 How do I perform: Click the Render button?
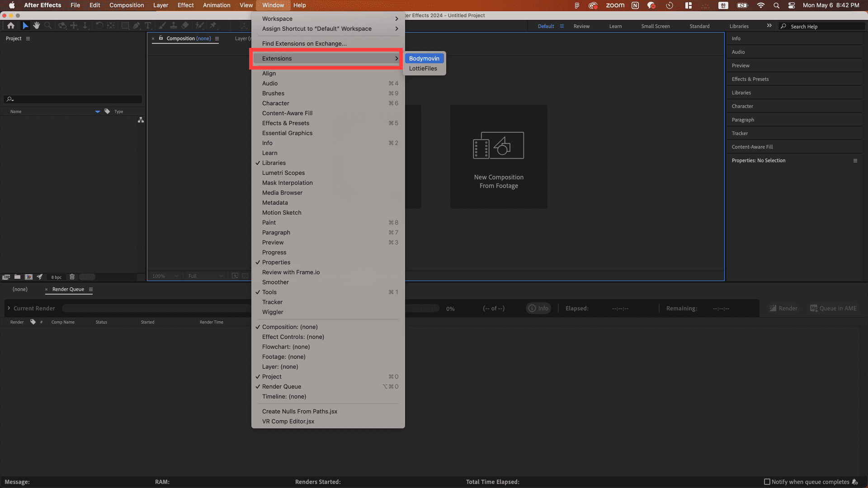pyautogui.click(x=783, y=308)
